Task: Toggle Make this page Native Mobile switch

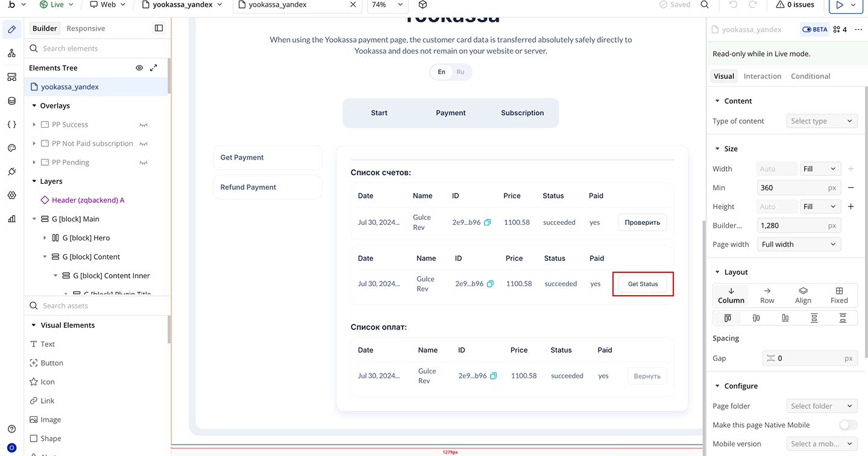Action: (848, 425)
